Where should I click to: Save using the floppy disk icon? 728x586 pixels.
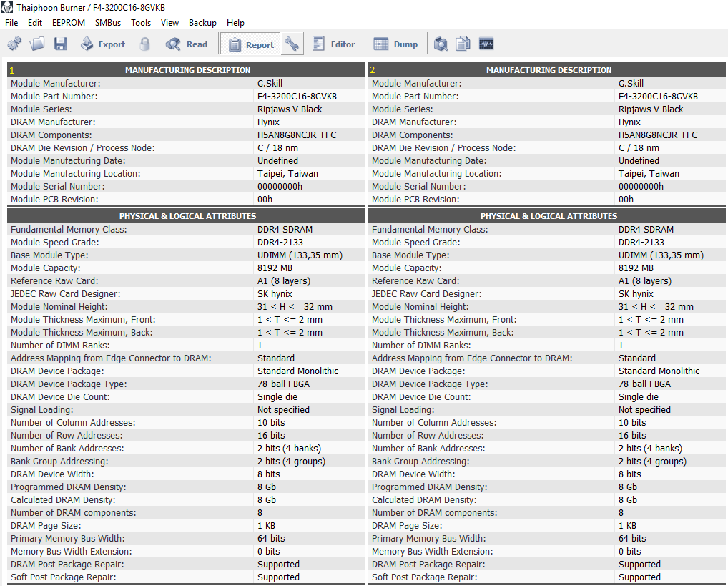point(60,44)
